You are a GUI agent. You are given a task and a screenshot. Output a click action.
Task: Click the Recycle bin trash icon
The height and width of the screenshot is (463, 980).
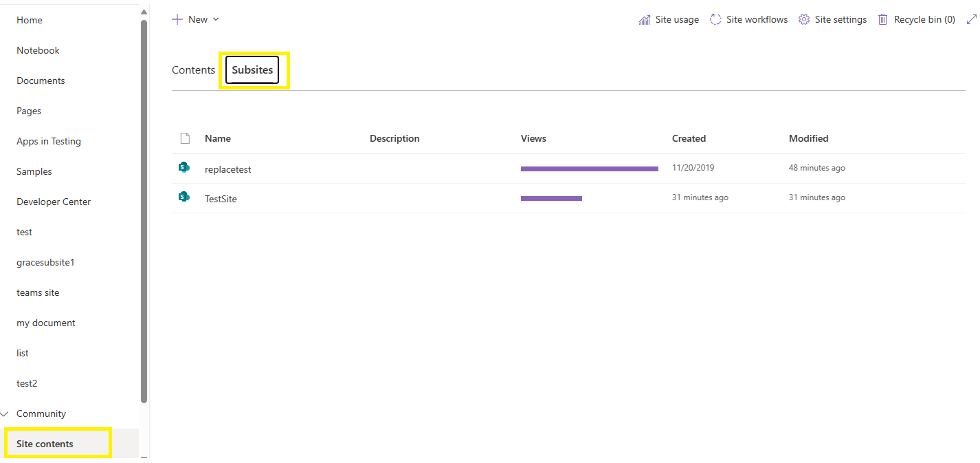pos(882,19)
